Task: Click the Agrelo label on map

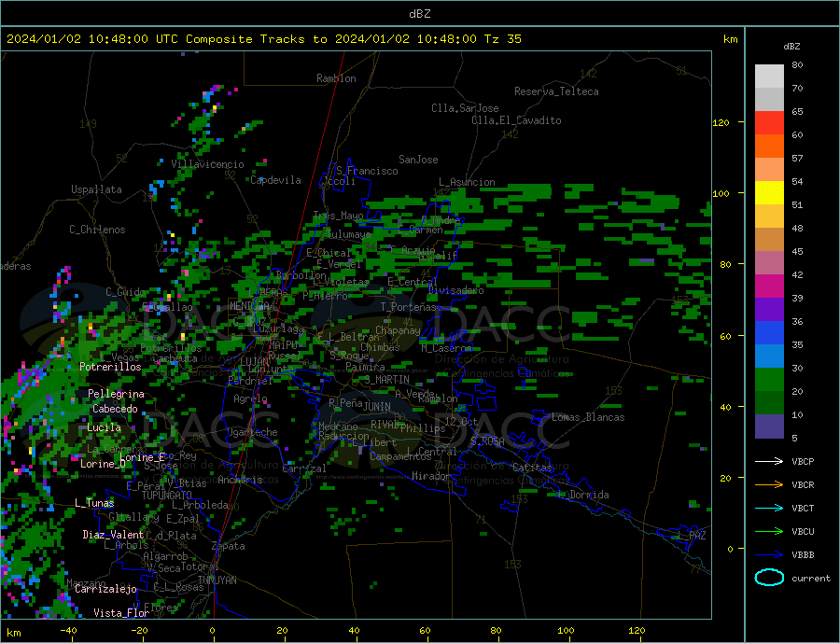Action: tap(250, 399)
